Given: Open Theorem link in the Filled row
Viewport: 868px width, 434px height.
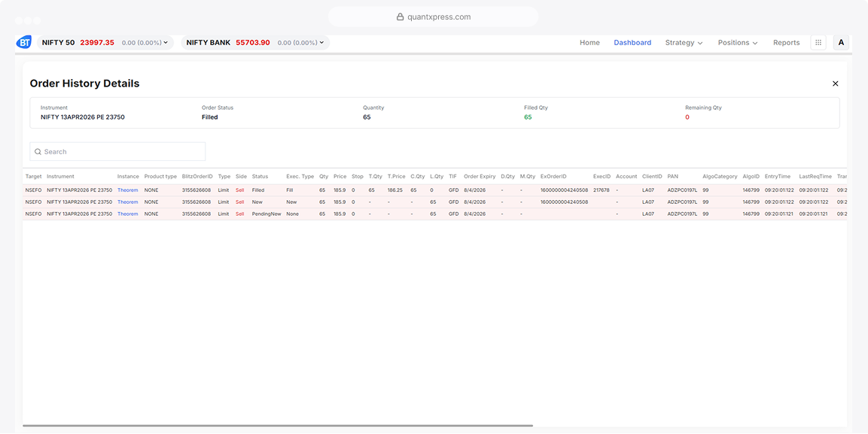Looking at the screenshot, I should coord(127,190).
